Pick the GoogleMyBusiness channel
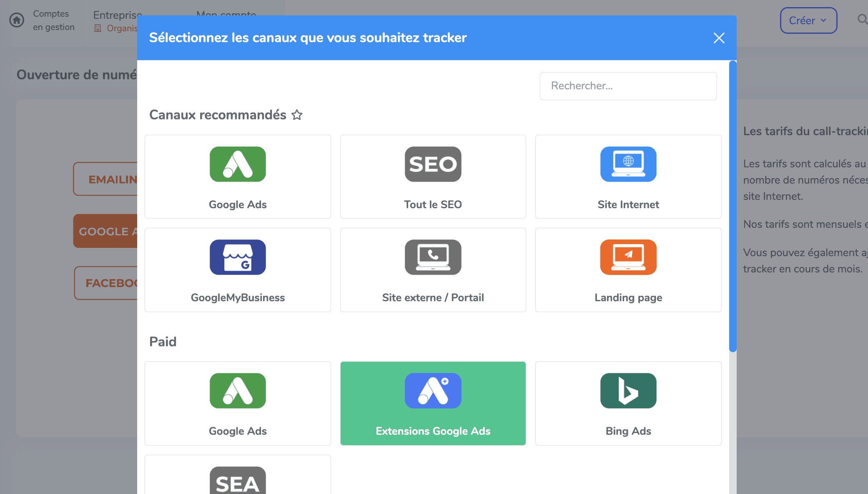This screenshot has height=494, width=868. pyautogui.click(x=238, y=270)
